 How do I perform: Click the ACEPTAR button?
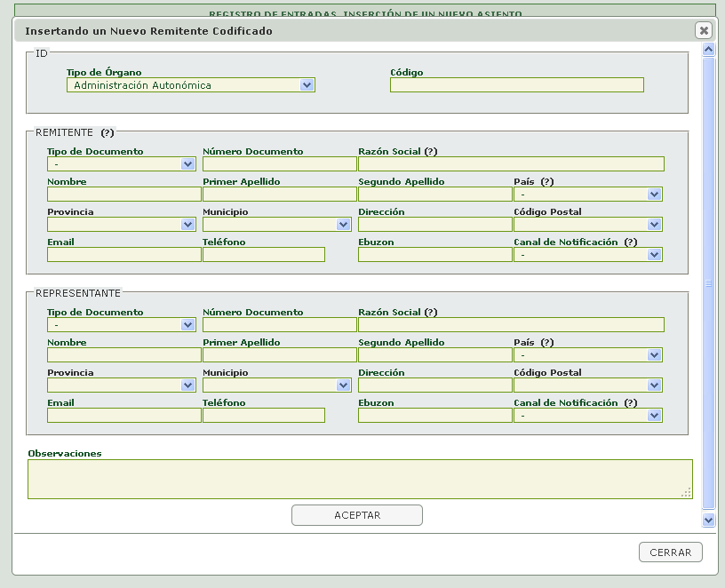(x=357, y=515)
